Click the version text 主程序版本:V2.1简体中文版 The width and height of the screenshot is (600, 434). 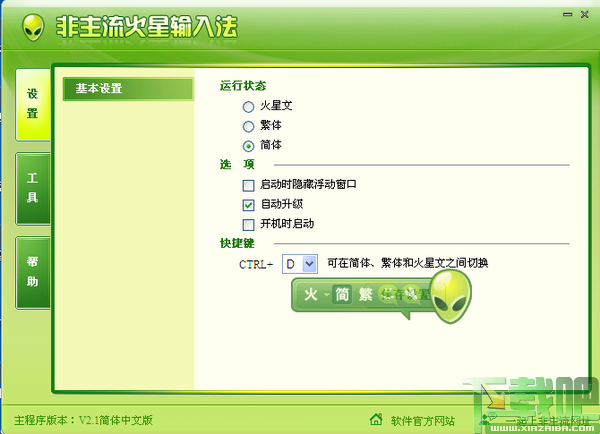83,420
